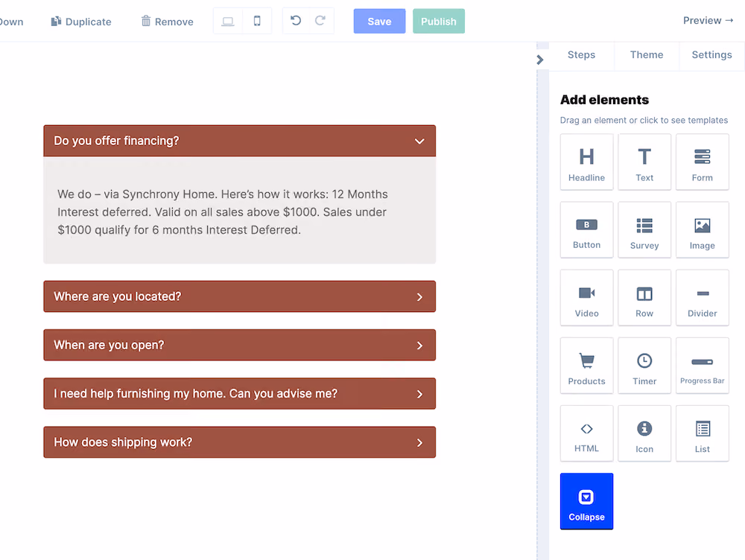Viewport: 745px width, 560px height.
Task: Add a Form element
Action: click(702, 162)
